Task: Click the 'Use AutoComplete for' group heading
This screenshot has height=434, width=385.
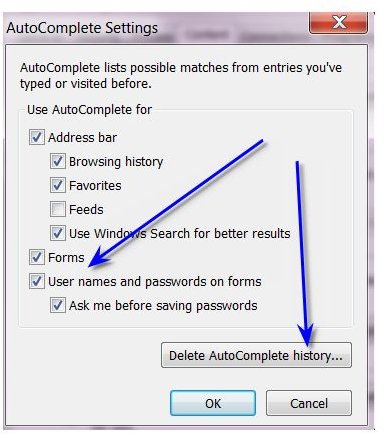Action: (89, 110)
